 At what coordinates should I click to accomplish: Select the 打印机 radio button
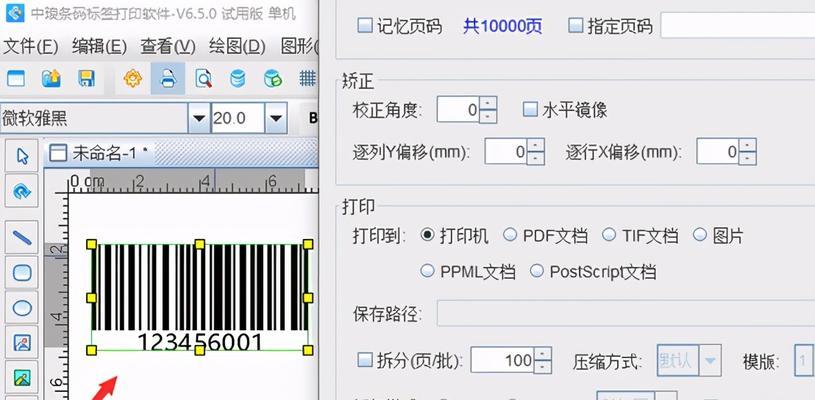point(427,235)
